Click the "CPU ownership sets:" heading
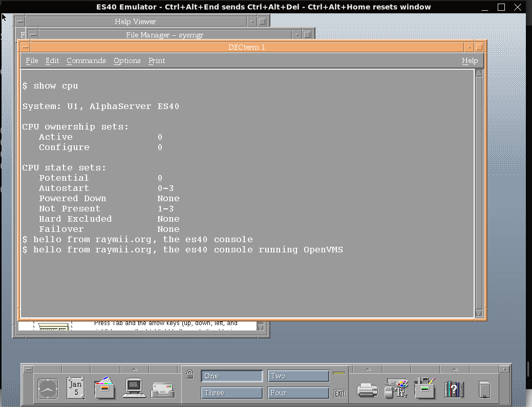The height and width of the screenshot is (407, 532). pos(76,127)
